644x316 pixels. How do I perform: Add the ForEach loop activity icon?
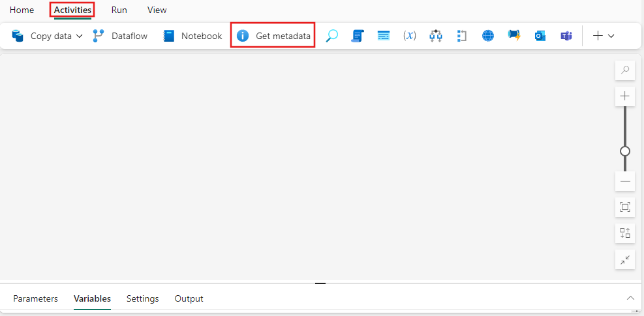tap(462, 36)
